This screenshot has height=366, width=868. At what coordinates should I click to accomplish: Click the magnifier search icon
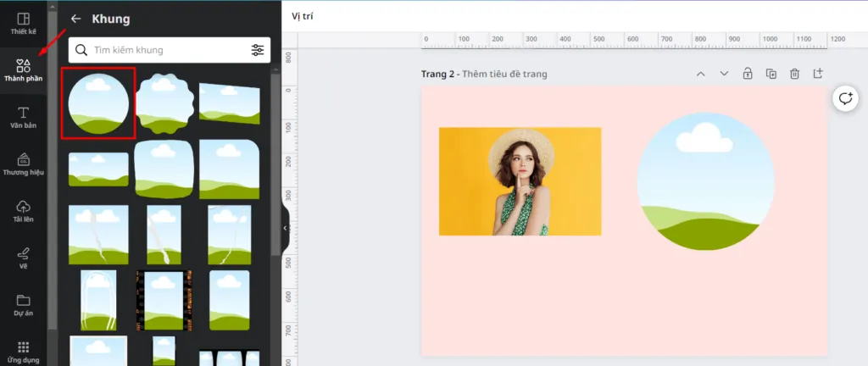pyautogui.click(x=81, y=50)
